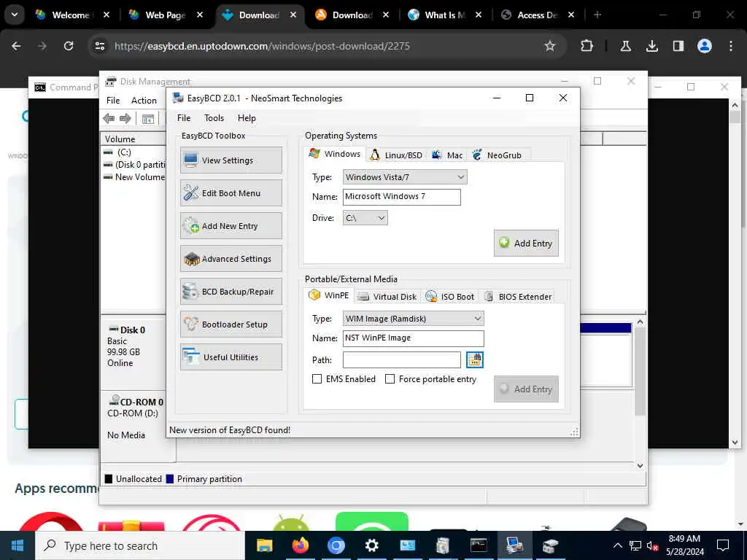Open the notification center icon
The height and width of the screenshot is (560, 747).
[x=723, y=545]
